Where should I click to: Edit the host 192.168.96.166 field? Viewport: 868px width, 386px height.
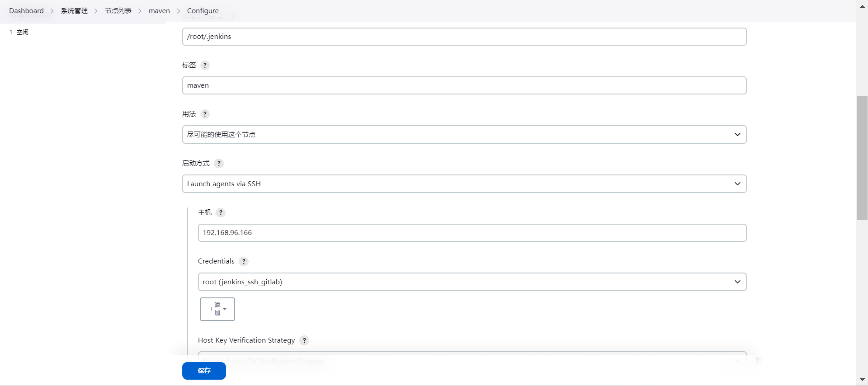click(472, 233)
